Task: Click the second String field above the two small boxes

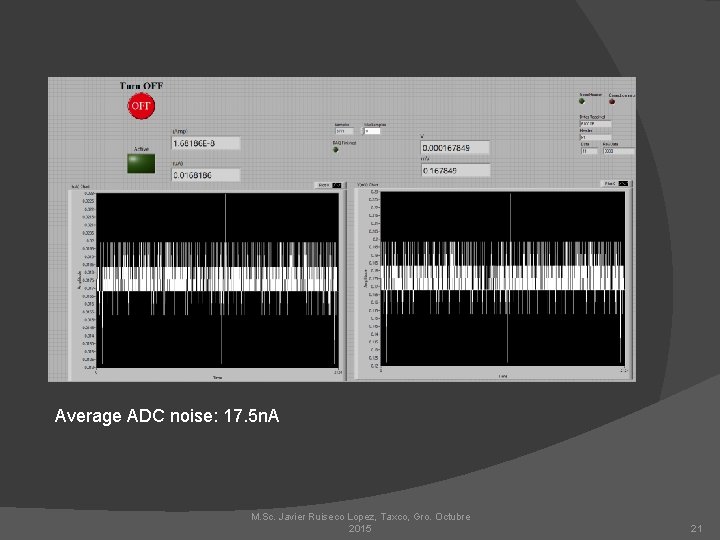Action: (596, 137)
